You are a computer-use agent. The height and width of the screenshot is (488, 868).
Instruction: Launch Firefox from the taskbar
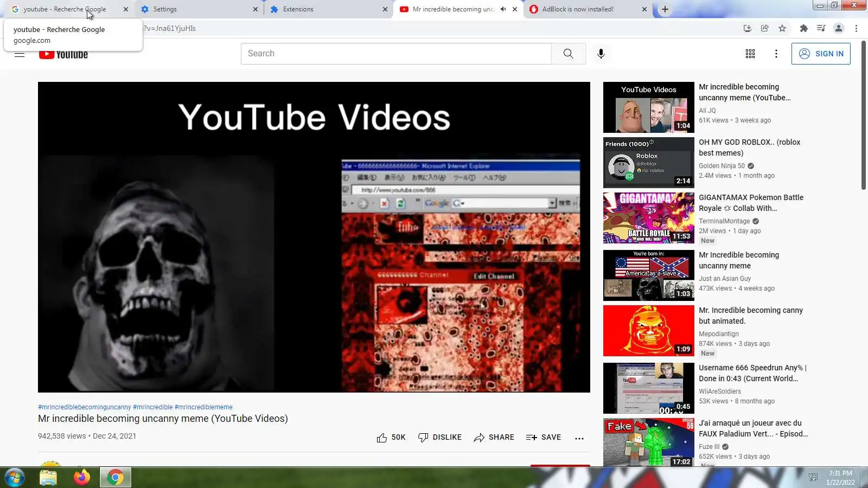pyautogui.click(x=82, y=477)
